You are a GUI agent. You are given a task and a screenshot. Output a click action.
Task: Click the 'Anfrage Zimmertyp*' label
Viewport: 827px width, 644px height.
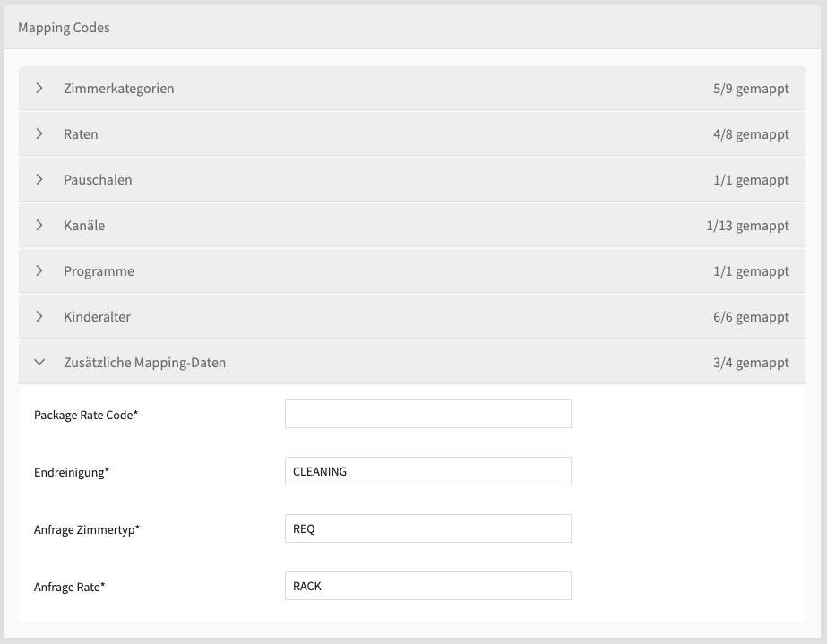(x=87, y=529)
